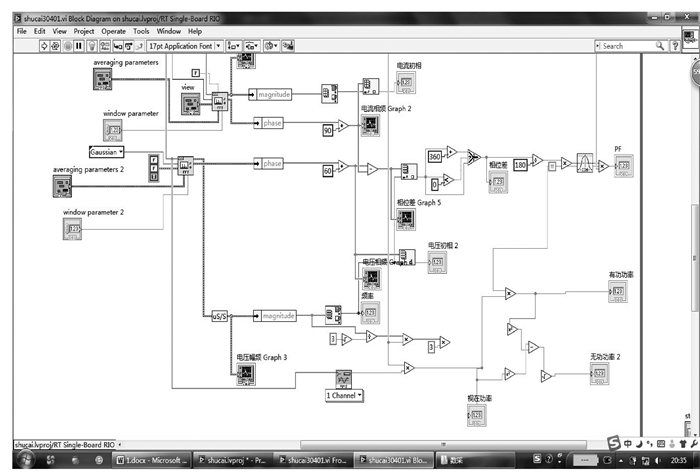
Task: Open the Tools menu
Action: tap(142, 31)
